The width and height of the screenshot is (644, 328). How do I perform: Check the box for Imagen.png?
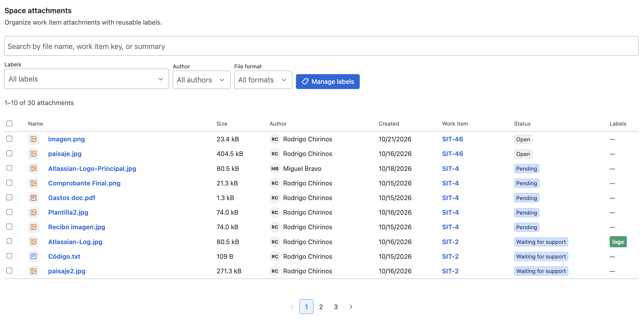click(x=9, y=139)
